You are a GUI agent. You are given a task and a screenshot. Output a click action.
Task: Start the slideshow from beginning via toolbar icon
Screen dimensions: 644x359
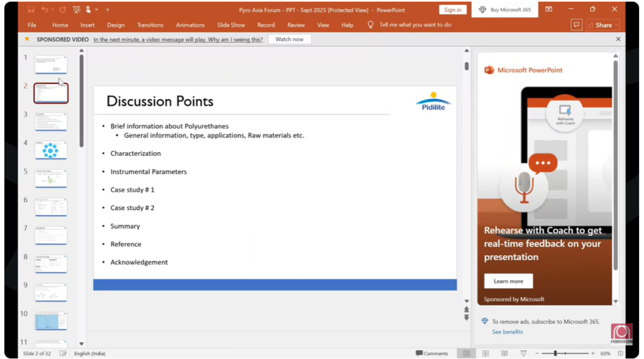[76, 10]
